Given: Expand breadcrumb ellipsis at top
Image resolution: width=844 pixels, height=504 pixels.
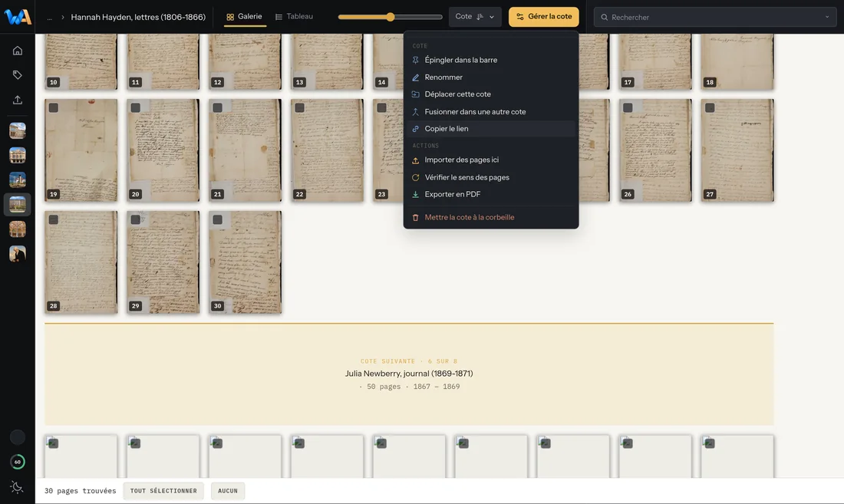Looking at the screenshot, I should tap(50, 17).
